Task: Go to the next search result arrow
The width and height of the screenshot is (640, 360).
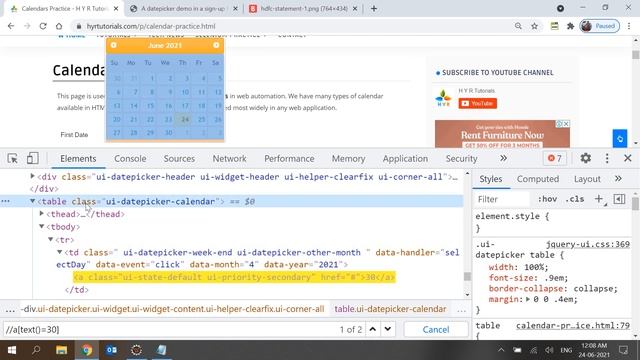Action: point(388,329)
